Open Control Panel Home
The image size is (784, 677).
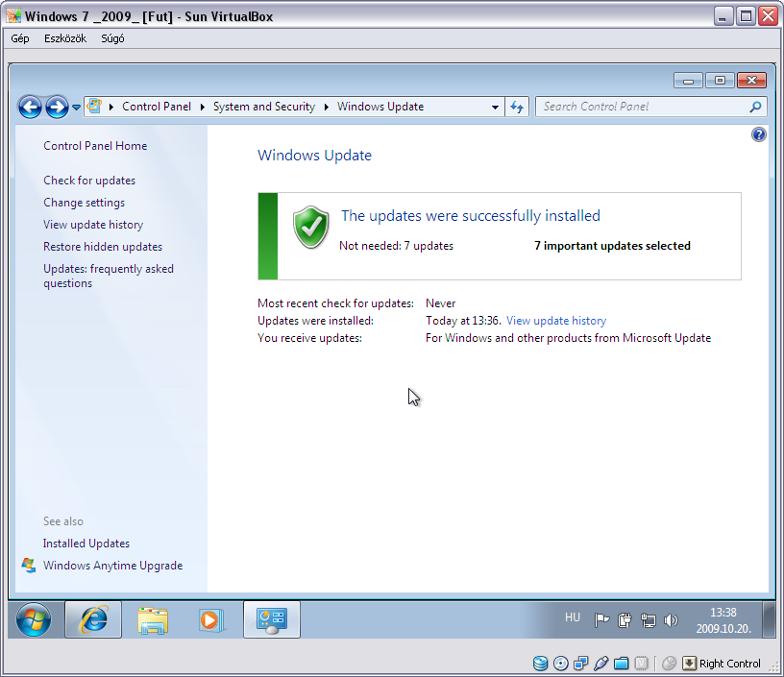95,146
